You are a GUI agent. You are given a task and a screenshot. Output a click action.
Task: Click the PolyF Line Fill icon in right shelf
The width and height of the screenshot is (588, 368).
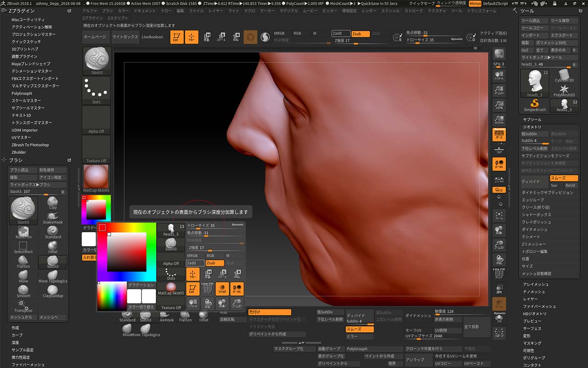(x=499, y=275)
